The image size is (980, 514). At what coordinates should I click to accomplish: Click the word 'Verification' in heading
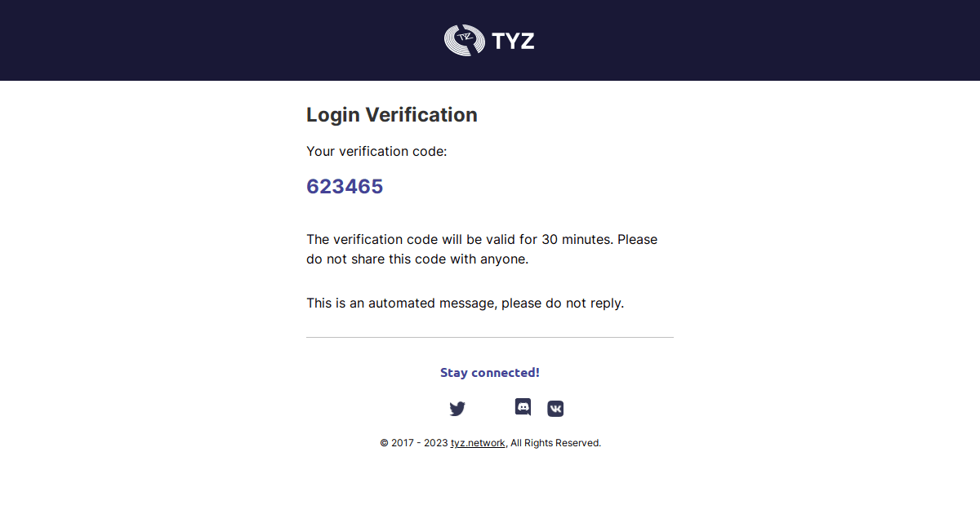click(421, 115)
